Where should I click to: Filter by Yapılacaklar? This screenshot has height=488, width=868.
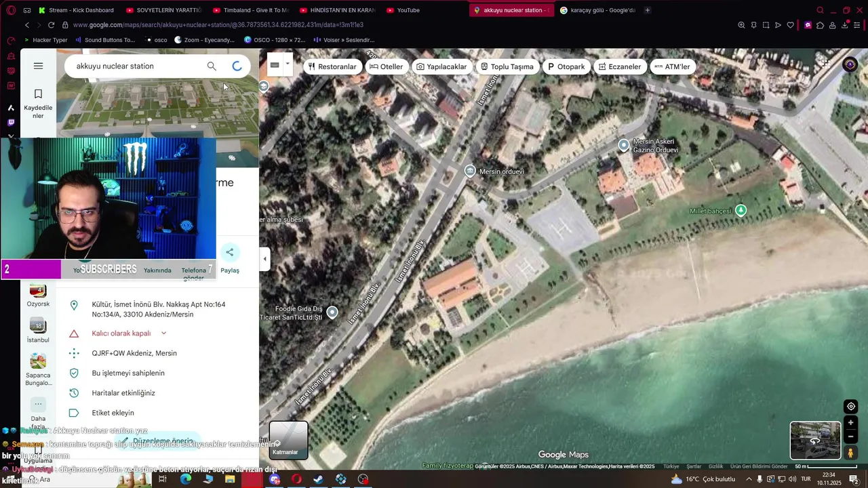pos(441,66)
